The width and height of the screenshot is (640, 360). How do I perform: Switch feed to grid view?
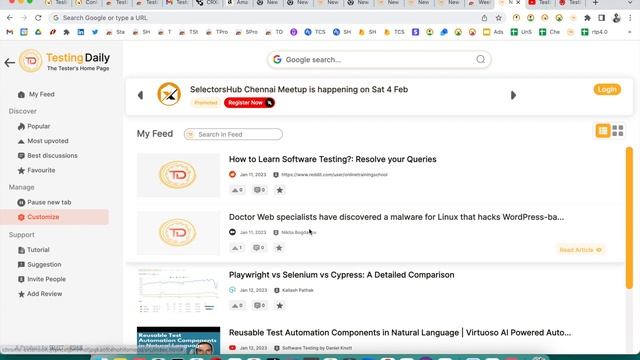point(618,131)
